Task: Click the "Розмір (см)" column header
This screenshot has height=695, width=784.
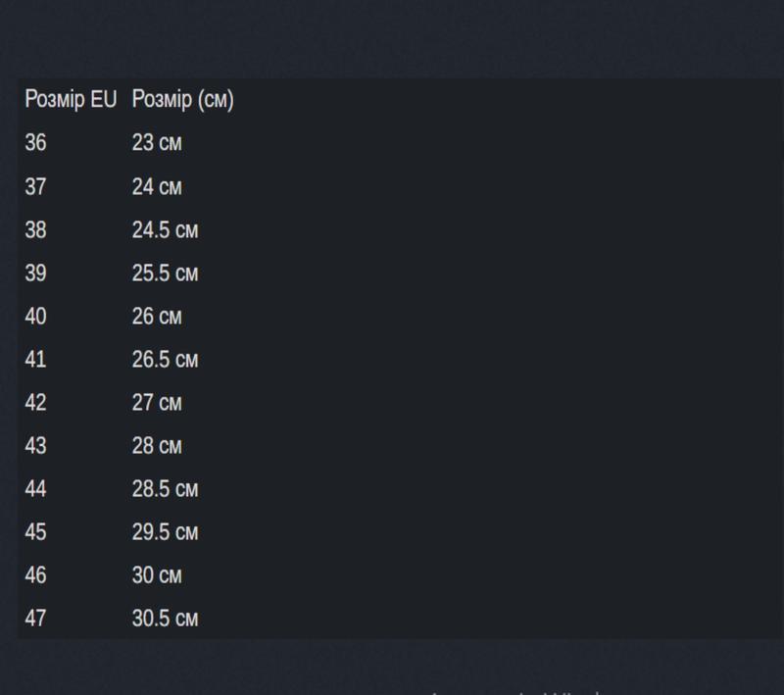Action: point(182,100)
